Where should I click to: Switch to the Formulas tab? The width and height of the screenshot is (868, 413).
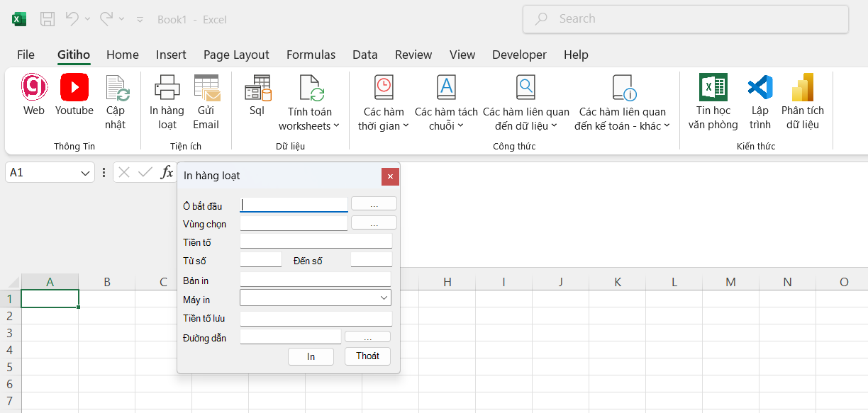311,55
